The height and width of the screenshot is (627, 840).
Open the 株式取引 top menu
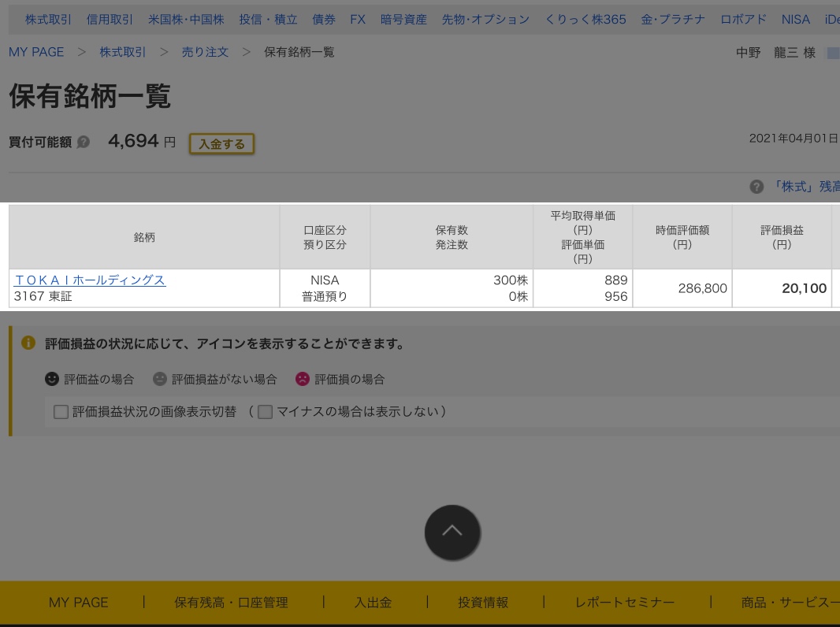[x=48, y=19]
